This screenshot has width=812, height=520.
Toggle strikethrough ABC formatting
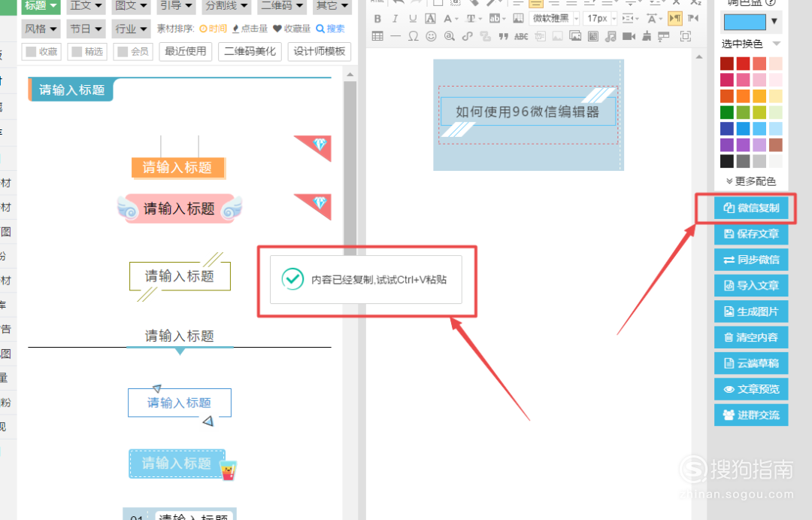[521, 36]
